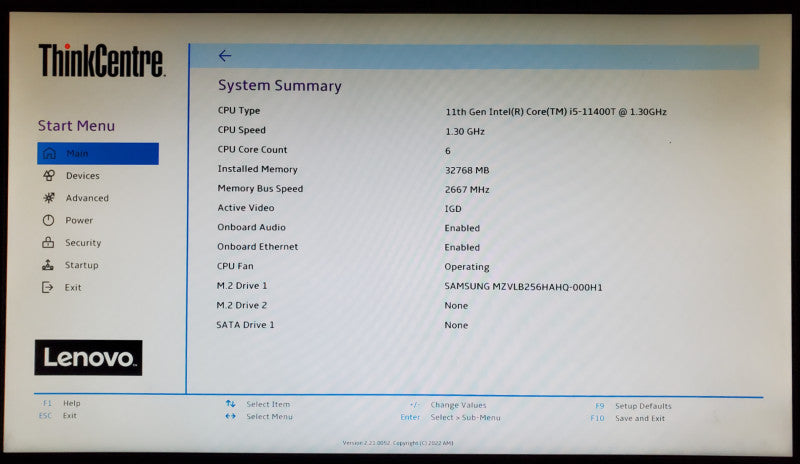
Task: Select Onboard Audio's Enabled value
Action: click(x=462, y=228)
